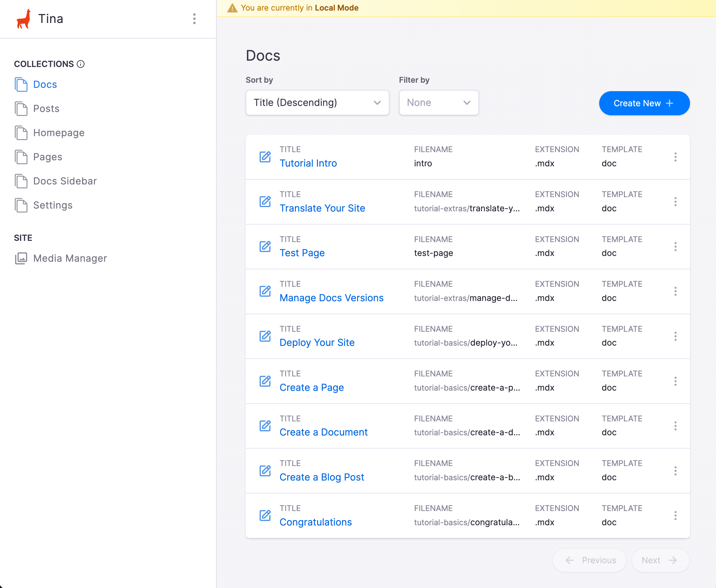Open the options menu for Create a Document row
The image size is (716, 588).
click(675, 426)
